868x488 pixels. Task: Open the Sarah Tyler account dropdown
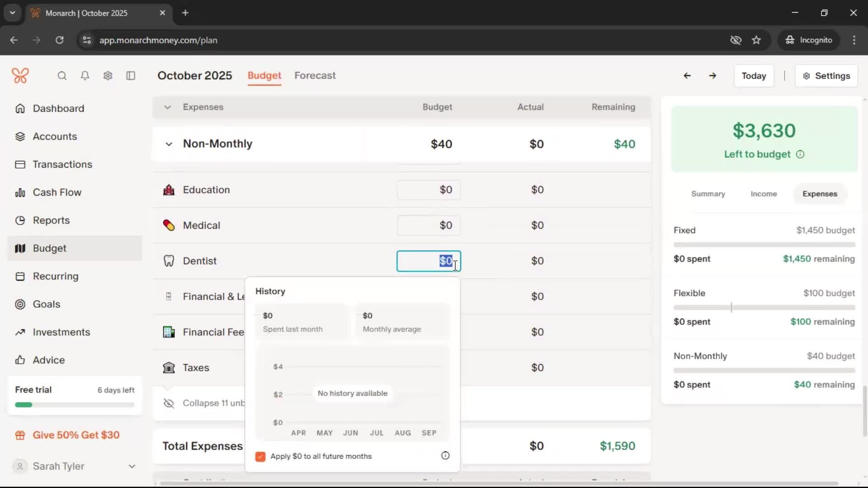click(x=132, y=466)
